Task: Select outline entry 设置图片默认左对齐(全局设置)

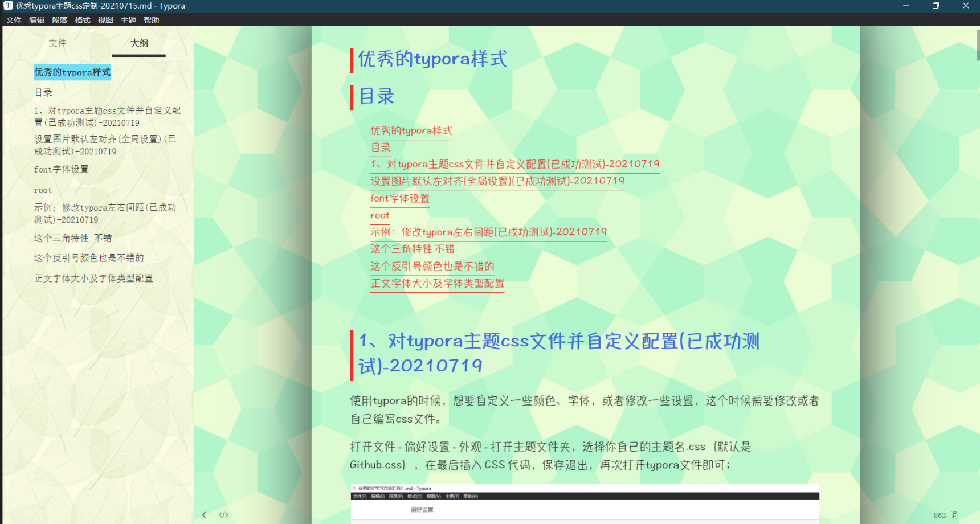Action: 105,145
